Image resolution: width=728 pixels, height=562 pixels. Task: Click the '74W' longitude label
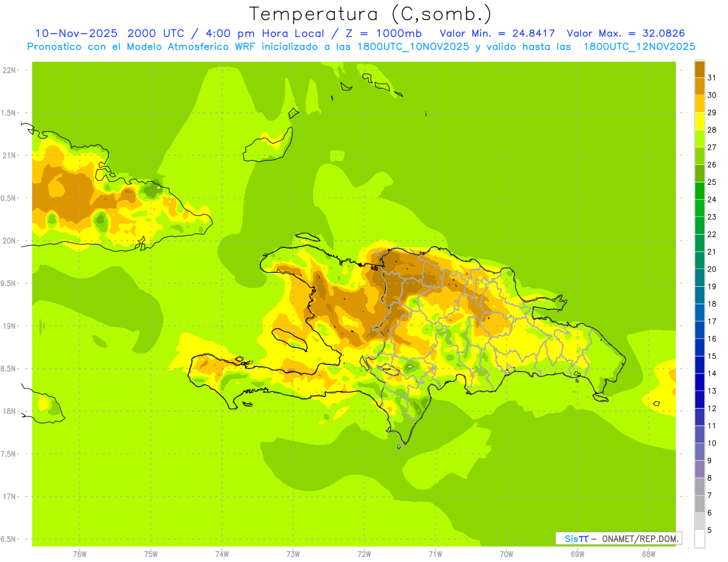(x=222, y=554)
